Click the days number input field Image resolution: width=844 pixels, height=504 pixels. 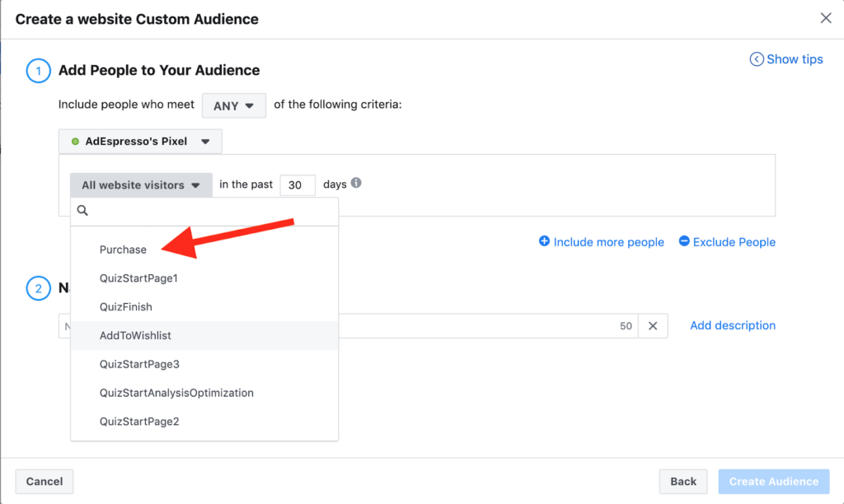(x=297, y=185)
